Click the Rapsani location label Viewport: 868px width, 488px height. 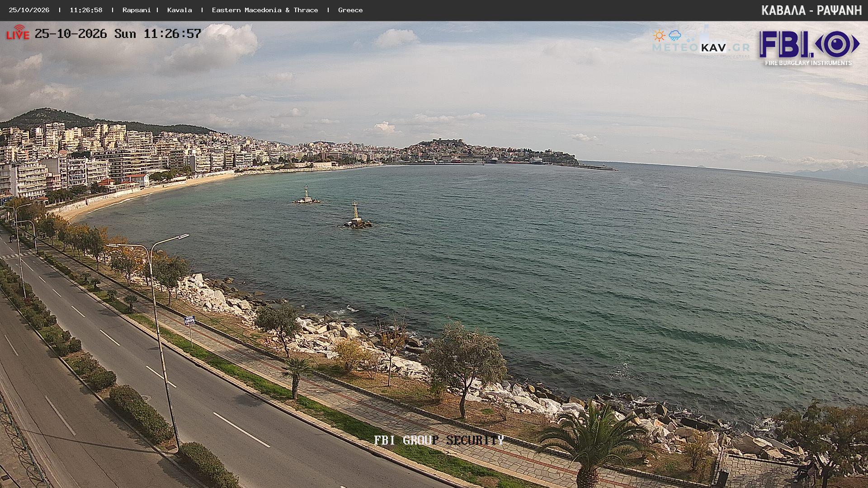pos(137,10)
